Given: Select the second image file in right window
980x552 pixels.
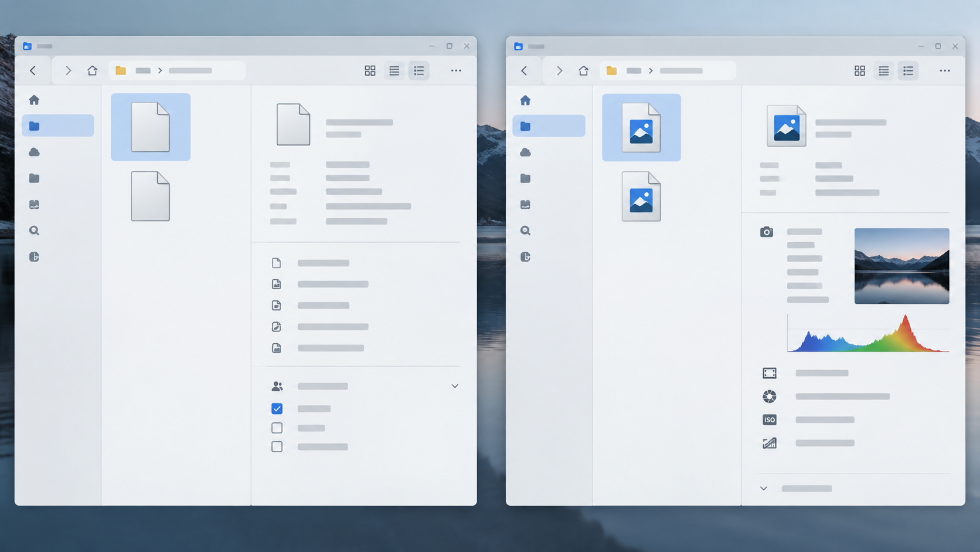Looking at the screenshot, I should [641, 197].
